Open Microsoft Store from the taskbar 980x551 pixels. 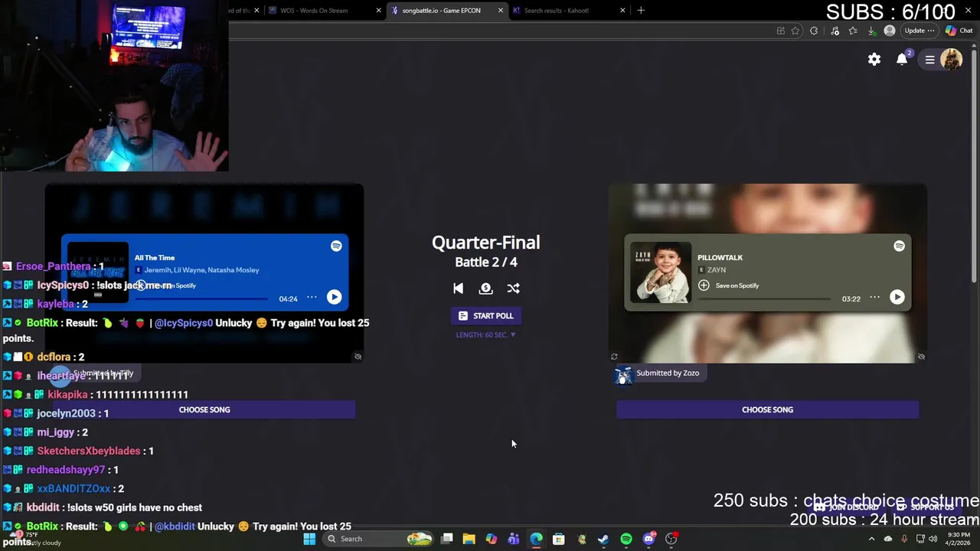(x=559, y=539)
